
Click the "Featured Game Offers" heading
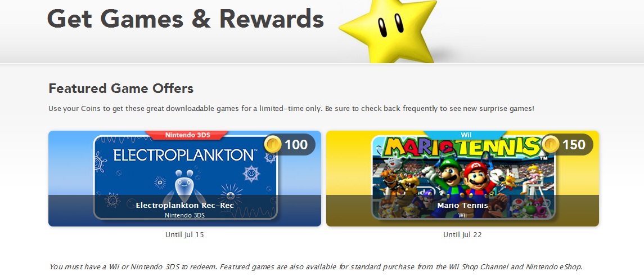pos(121,88)
